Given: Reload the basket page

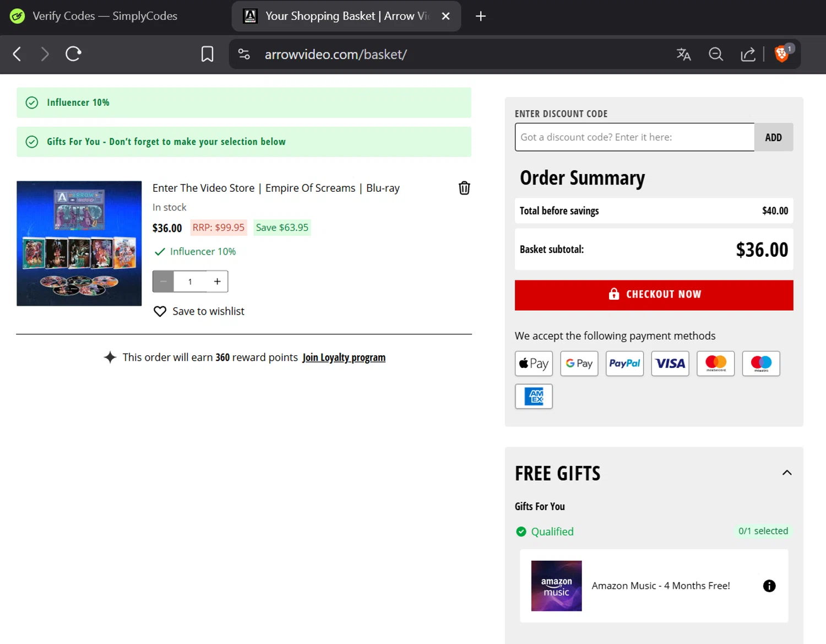Looking at the screenshot, I should point(73,54).
